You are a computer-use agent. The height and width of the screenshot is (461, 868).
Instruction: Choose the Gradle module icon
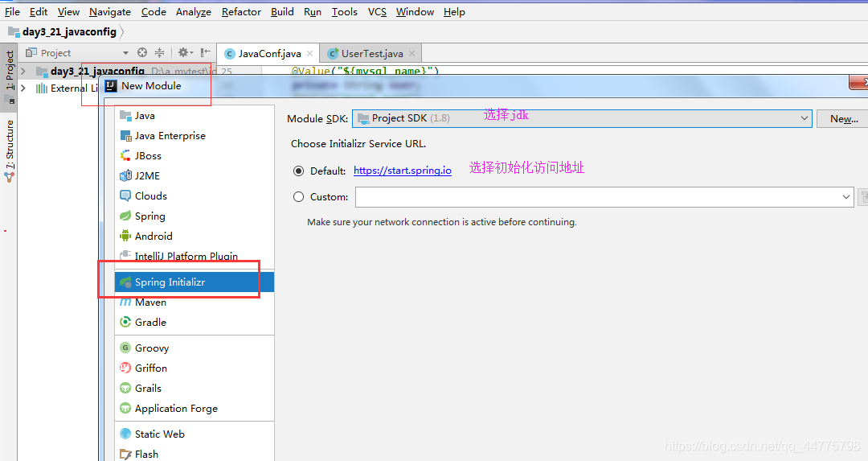(125, 322)
